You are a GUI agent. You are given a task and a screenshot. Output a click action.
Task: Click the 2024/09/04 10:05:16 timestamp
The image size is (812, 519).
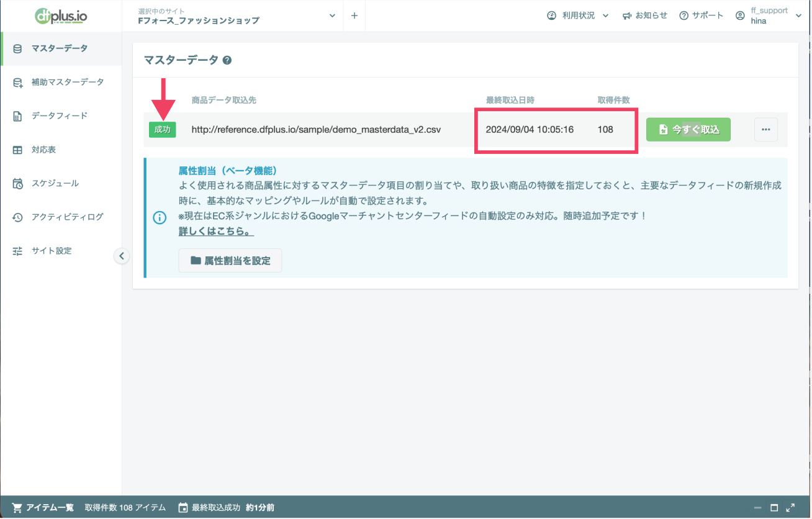pos(530,130)
